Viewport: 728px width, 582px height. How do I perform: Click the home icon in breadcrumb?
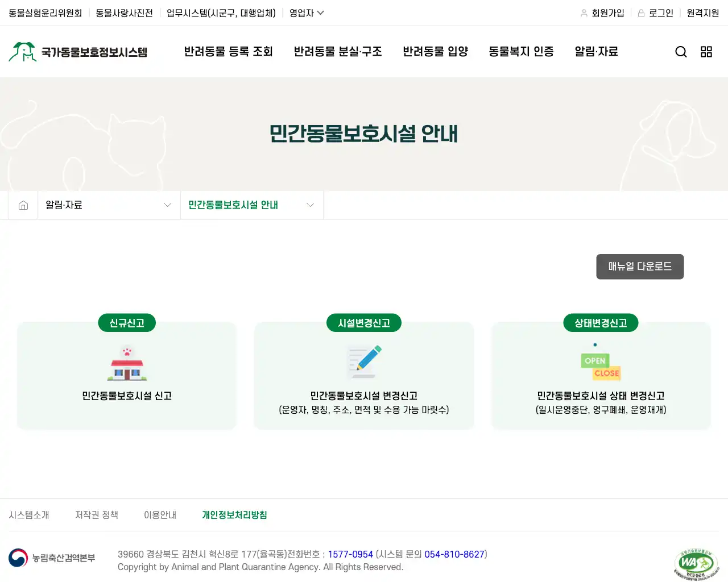[x=23, y=205]
